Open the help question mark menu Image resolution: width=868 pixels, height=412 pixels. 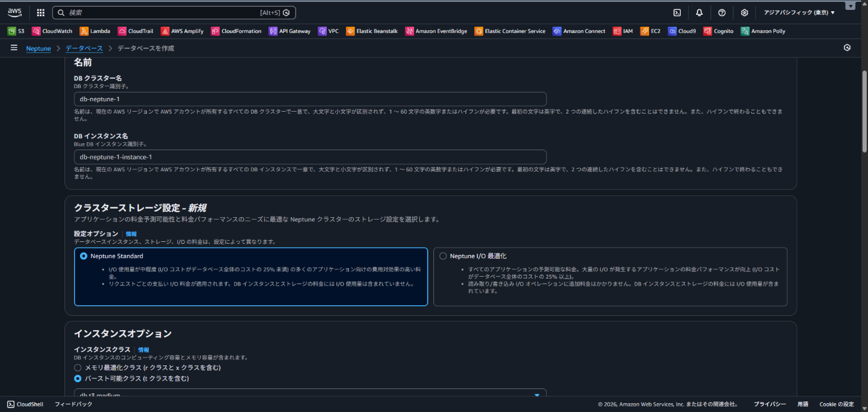coord(722,12)
